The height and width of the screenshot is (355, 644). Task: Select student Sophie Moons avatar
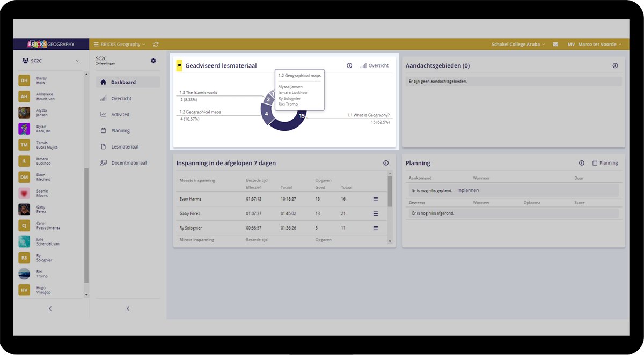[24, 193]
